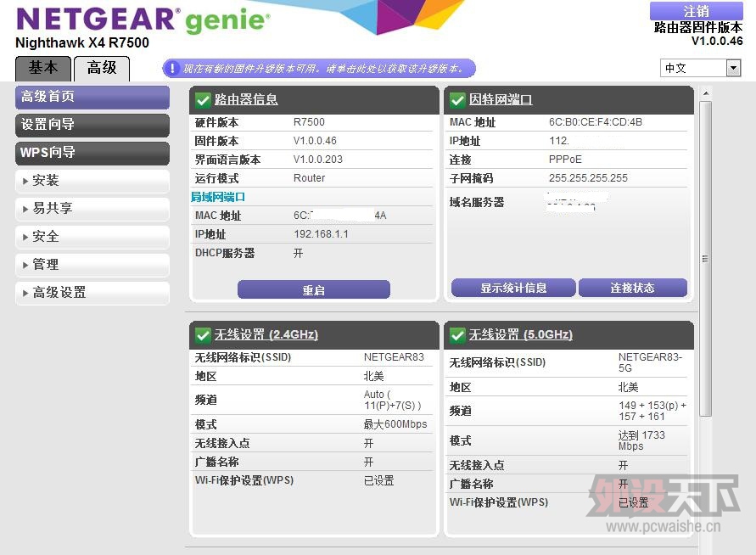The image size is (756, 555).
Task: Click the R7500 hardware version value
Action: click(309, 122)
